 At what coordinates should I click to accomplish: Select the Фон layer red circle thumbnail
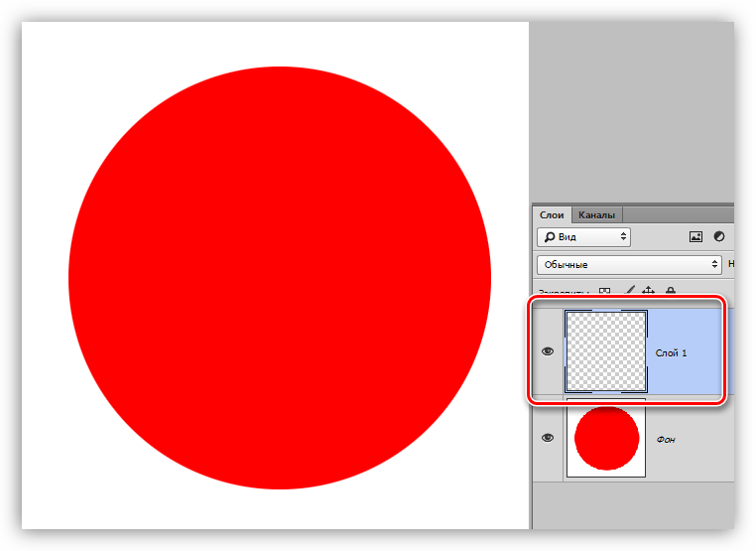[606, 438]
